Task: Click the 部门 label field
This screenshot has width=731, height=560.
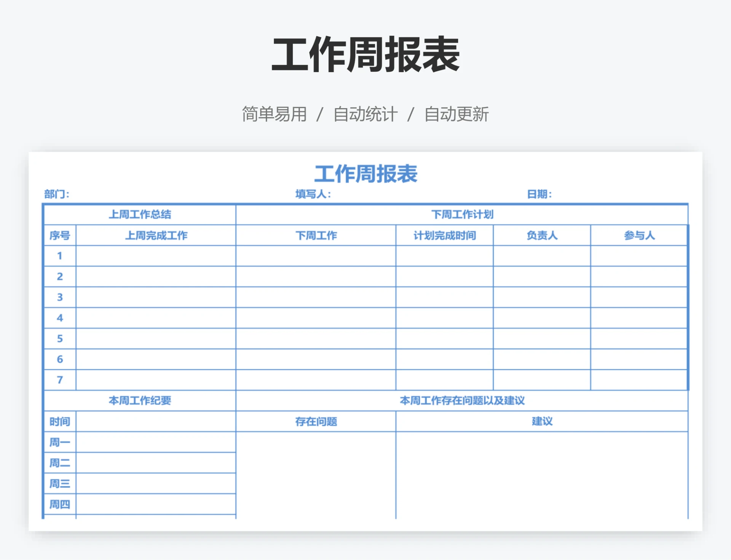Action: pyautogui.click(x=56, y=194)
